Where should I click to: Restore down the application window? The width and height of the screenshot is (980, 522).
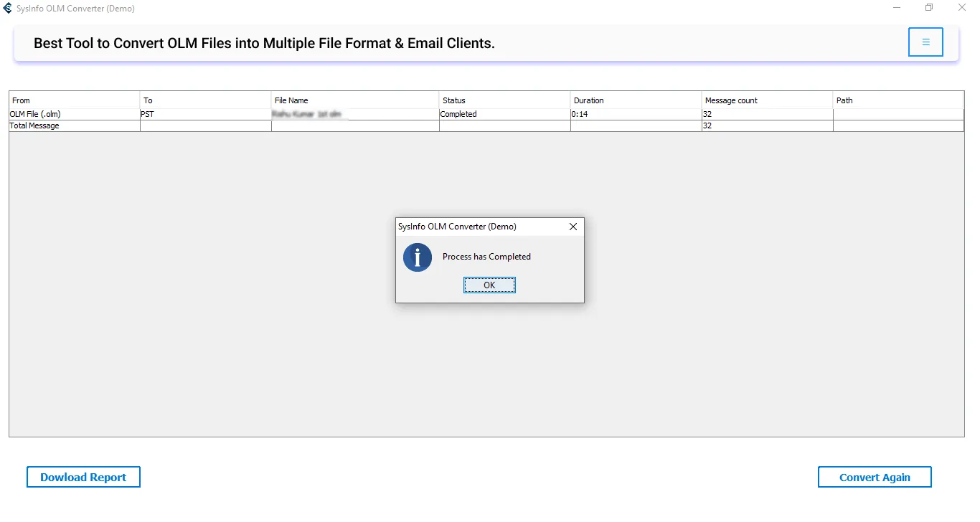(929, 8)
